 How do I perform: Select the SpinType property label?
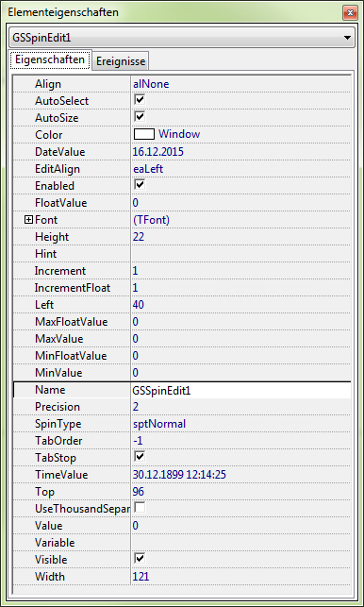pos(58,424)
